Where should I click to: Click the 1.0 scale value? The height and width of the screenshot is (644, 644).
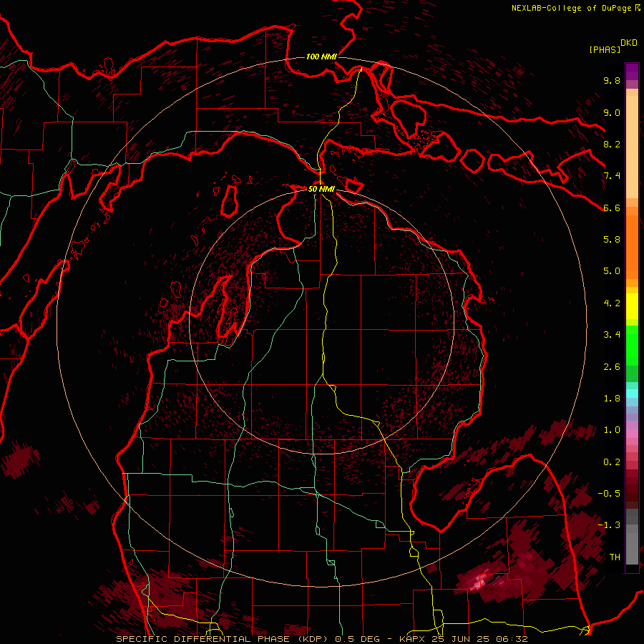(x=612, y=430)
